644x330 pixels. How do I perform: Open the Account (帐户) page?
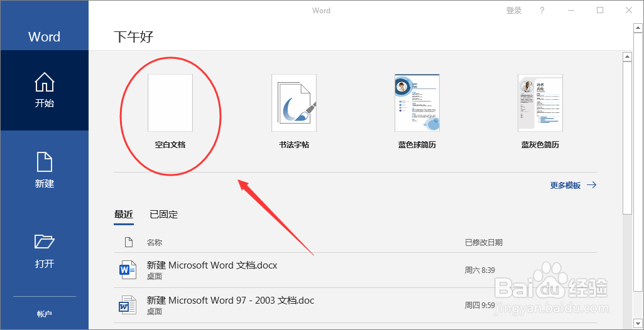tap(45, 314)
